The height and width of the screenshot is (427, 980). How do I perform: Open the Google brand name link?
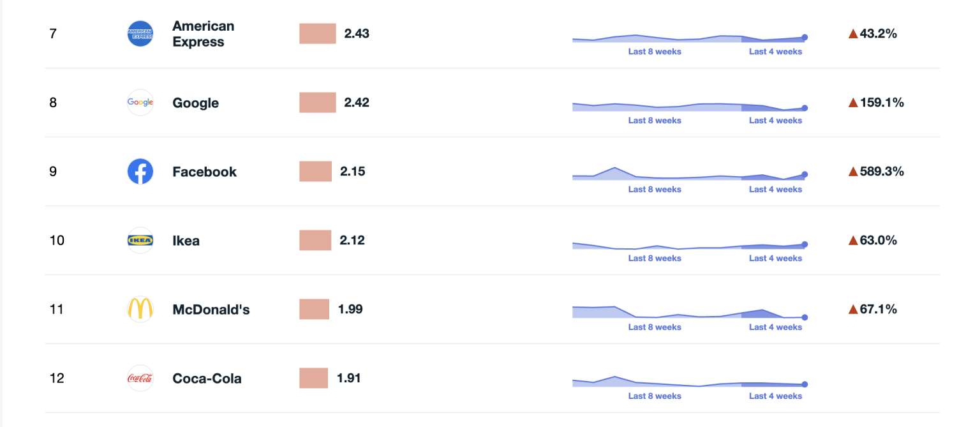point(195,103)
